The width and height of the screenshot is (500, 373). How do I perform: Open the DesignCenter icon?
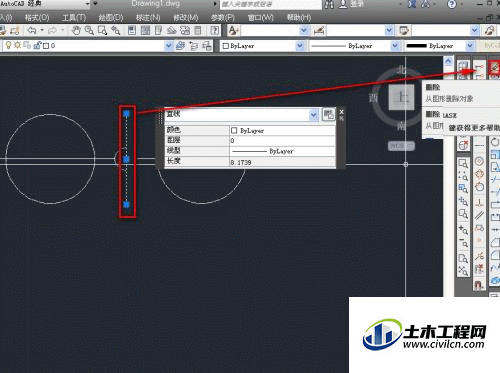[145, 31]
